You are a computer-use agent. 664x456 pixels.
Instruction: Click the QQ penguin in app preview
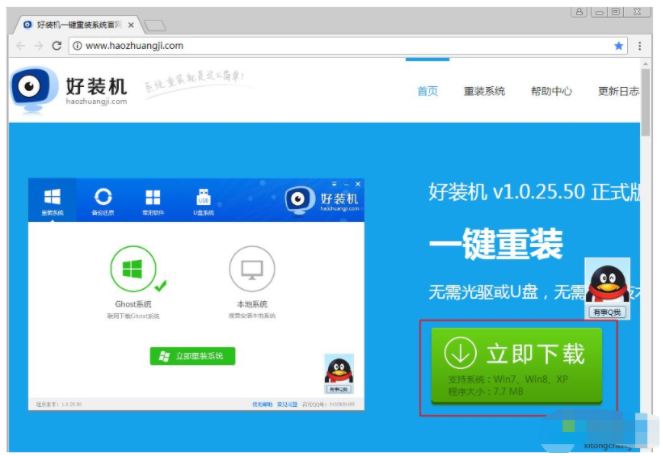339,374
